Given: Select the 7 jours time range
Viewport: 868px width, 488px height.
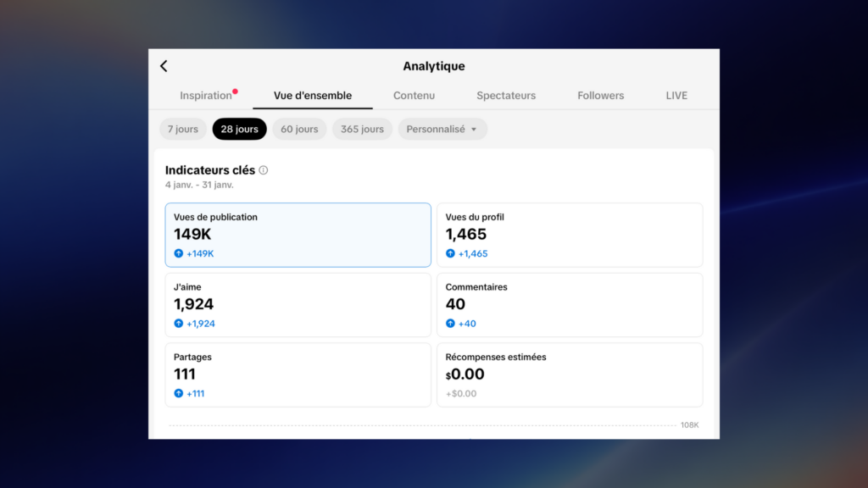Looking at the screenshot, I should (183, 130).
